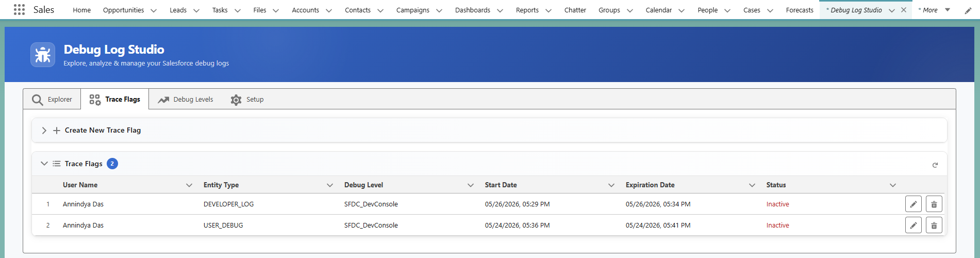Click the expiration date 05/24/2026, 05:41 PM
This screenshot has width=980, height=258.
tap(658, 225)
